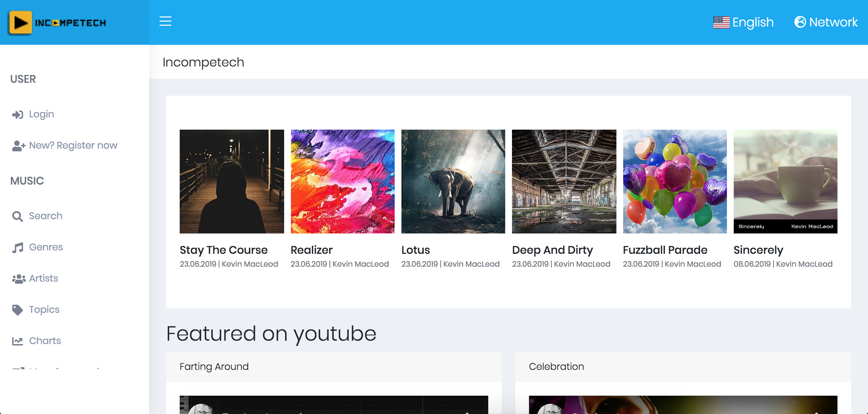Click the Login arrow icon
868x414 pixels.
click(x=18, y=115)
